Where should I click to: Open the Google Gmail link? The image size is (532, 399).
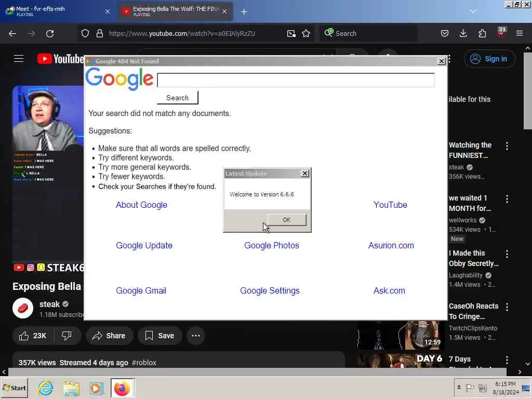pos(141,291)
